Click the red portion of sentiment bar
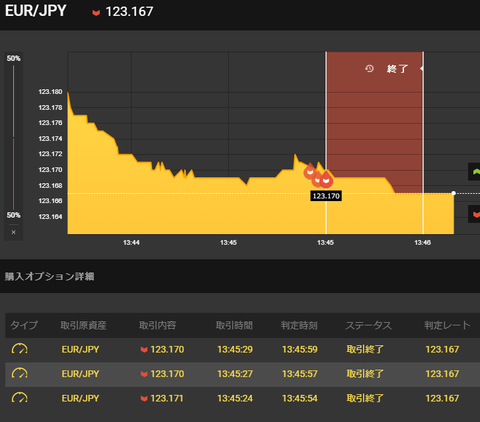Viewport: 480px width, 422px height. point(13,174)
